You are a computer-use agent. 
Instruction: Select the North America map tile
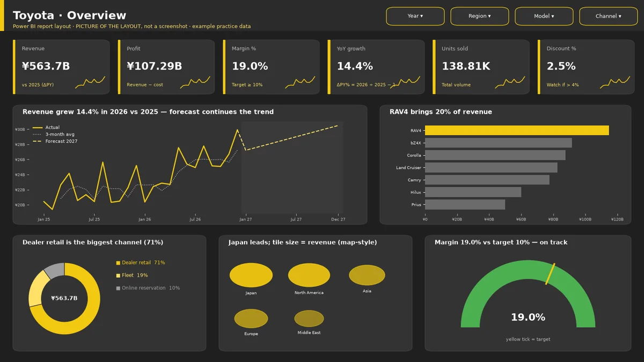click(x=309, y=275)
